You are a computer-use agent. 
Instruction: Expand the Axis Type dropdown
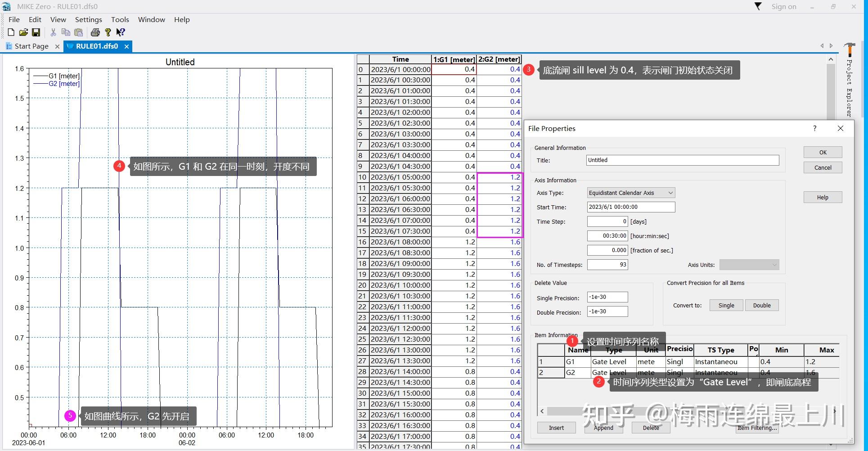(670, 193)
